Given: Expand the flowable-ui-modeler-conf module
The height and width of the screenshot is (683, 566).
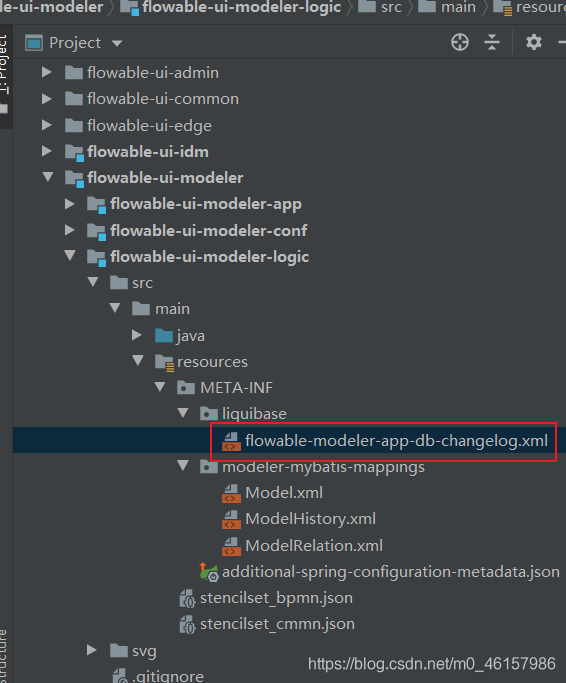Looking at the screenshot, I should (x=70, y=230).
